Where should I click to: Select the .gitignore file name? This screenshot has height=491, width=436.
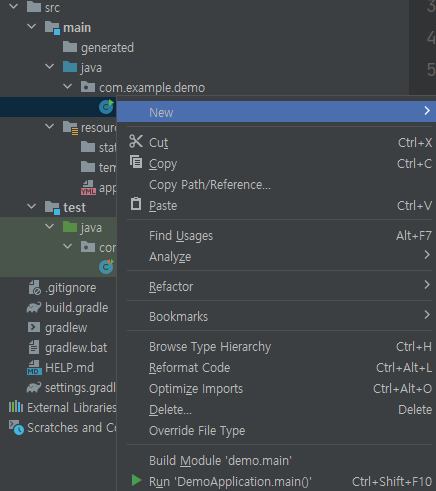click(71, 288)
